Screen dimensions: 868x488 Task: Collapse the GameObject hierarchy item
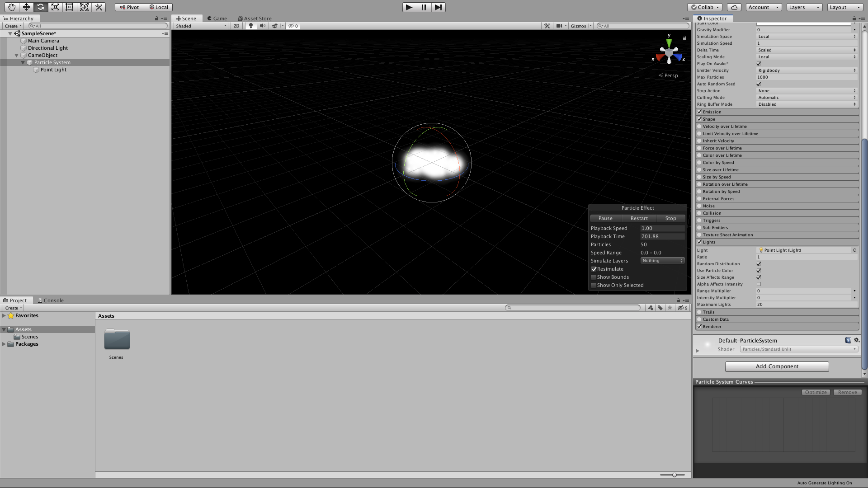17,55
